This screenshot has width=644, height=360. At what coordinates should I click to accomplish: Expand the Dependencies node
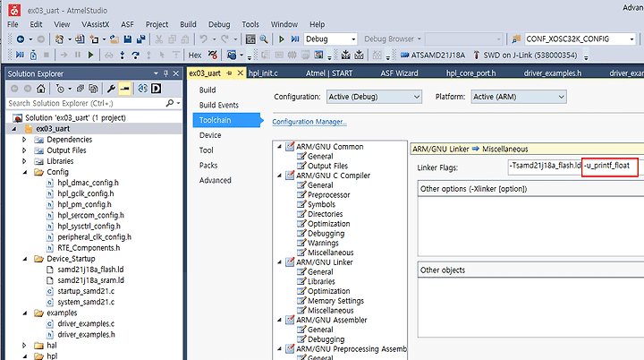click(x=24, y=140)
